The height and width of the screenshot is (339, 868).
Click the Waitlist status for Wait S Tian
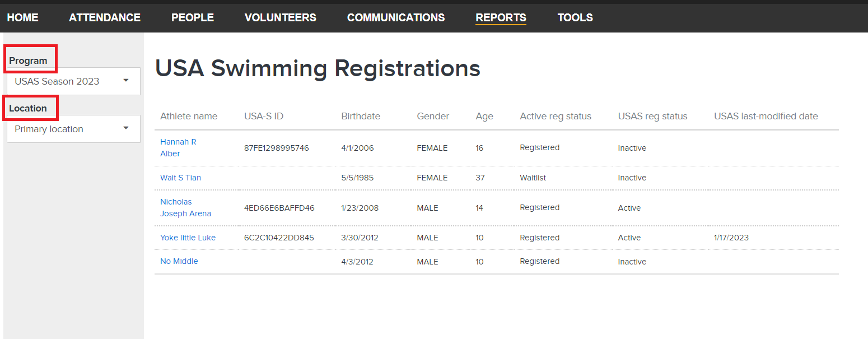tap(533, 178)
